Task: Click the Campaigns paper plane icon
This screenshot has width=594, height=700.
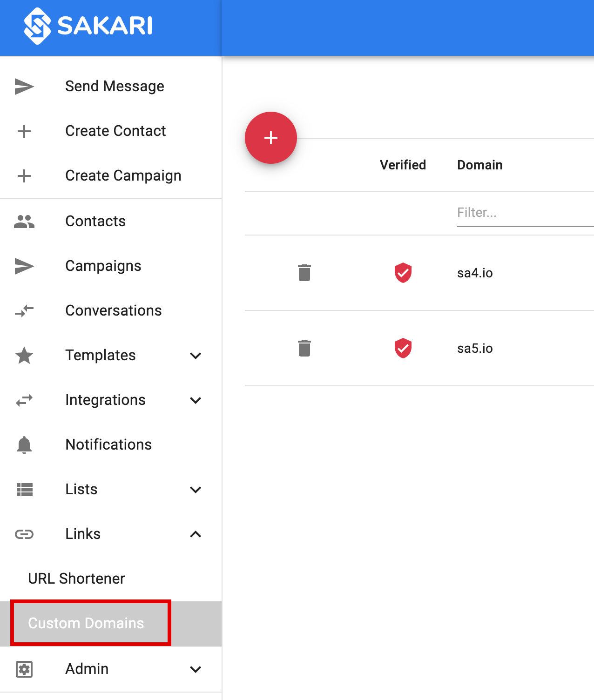Action: 24,266
